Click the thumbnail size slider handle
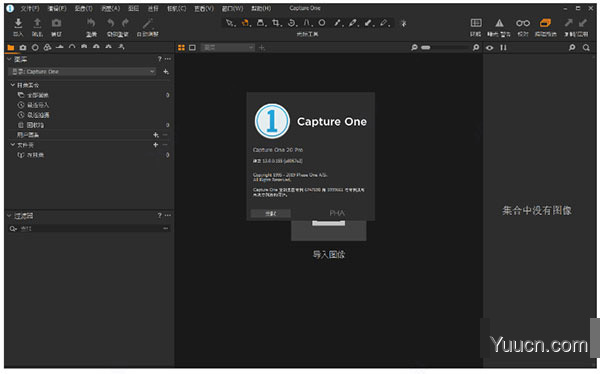The height and width of the screenshot is (374, 600). click(x=426, y=47)
